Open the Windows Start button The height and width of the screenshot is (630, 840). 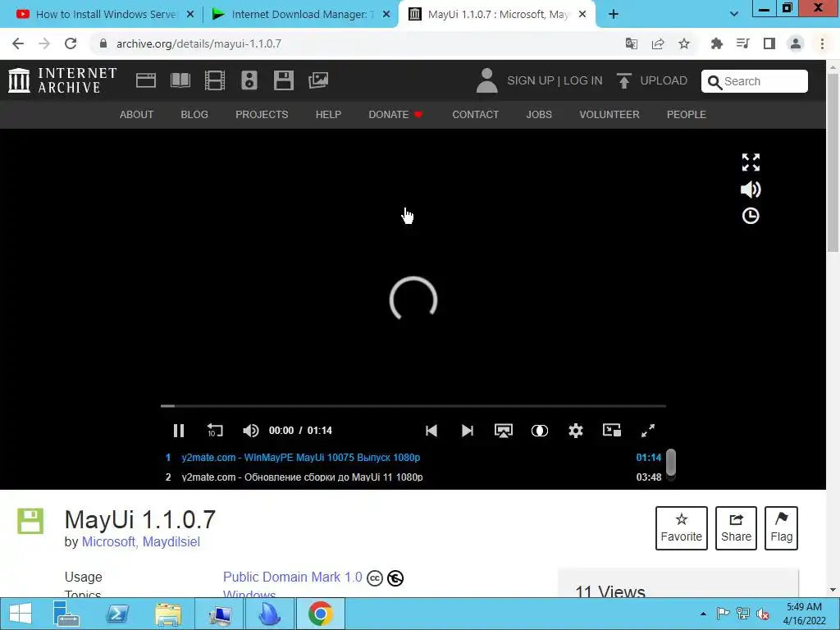coord(21,614)
